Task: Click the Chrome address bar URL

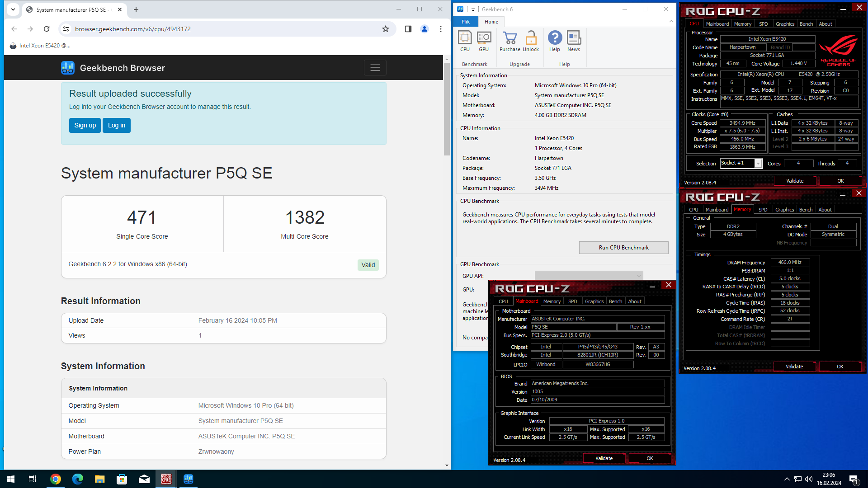Action: [133, 29]
